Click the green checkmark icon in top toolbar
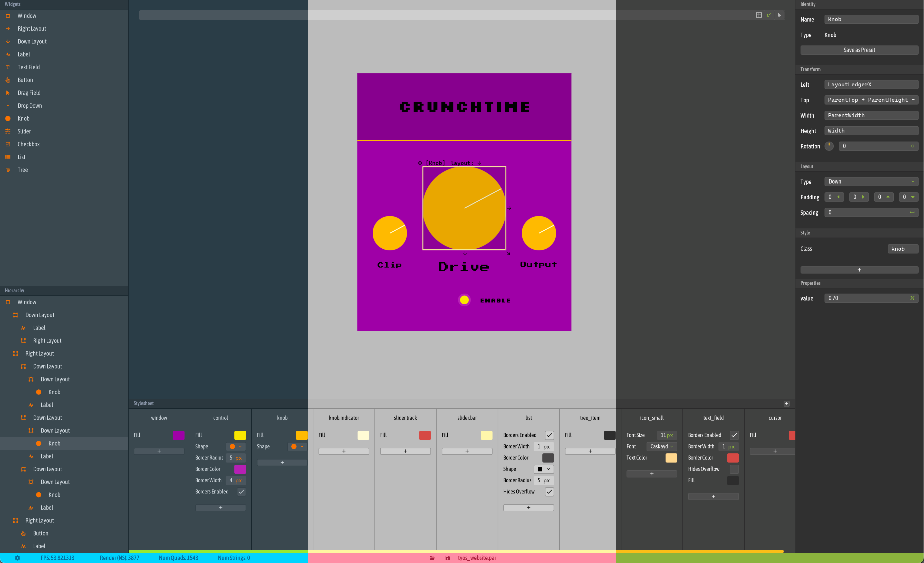Image resolution: width=924 pixels, height=563 pixels. [769, 15]
